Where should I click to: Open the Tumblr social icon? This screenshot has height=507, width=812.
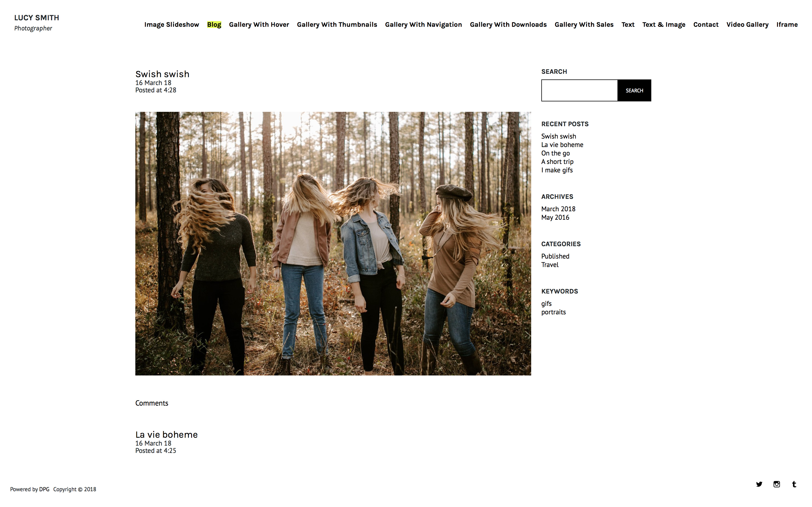(x=794, y=484)
